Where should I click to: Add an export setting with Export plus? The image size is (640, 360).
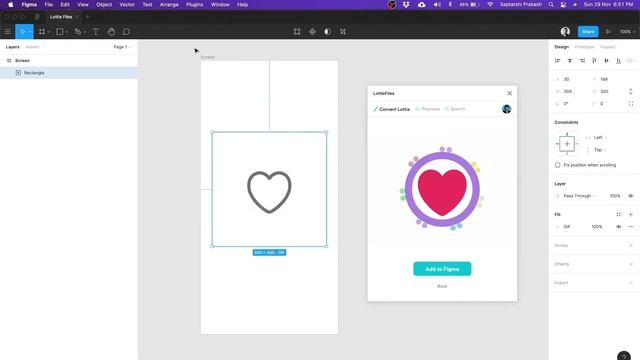pyautogui.click(x=631, y=282)
